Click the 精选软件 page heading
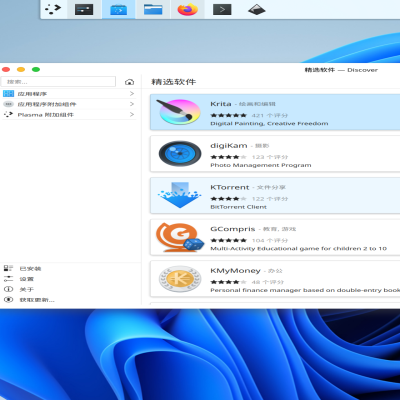This screenshot has height=400, width=400. tap(174, 82)
